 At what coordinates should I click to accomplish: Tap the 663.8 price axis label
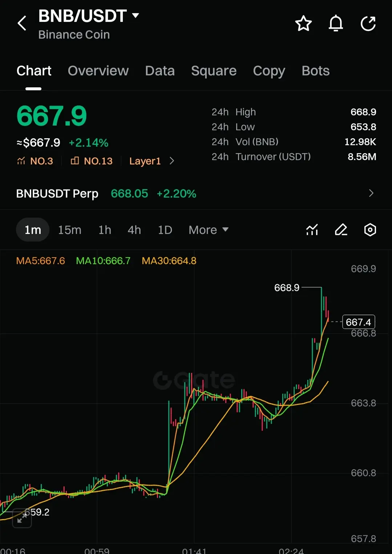363,403
